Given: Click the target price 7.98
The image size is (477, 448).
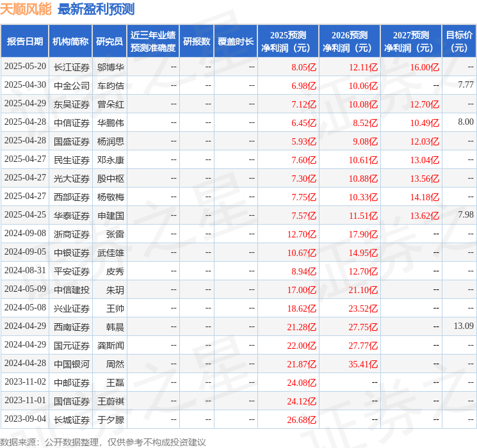Looking at the screenshot, I should (x=465, y=215).
